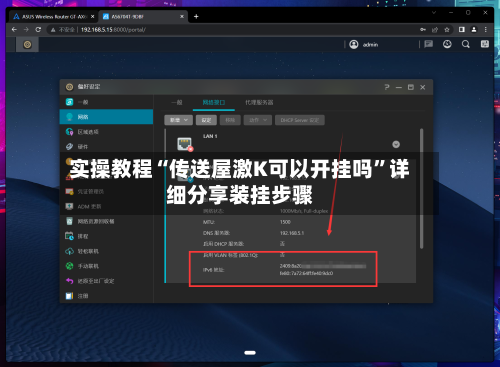Image resolution: width=500 pixels, height=367 pixels.
Task: Open the General settings sidebar item
Action: click(106, 102)
